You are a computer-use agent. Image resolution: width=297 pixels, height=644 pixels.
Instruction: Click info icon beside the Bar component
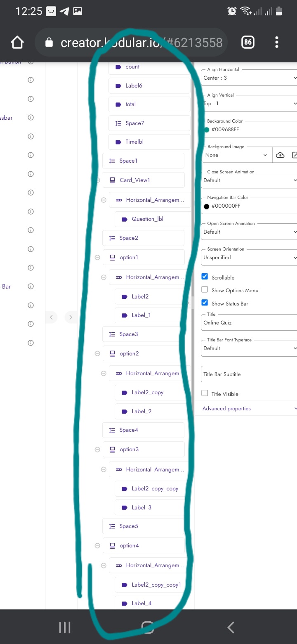click(x=31, y=286)
